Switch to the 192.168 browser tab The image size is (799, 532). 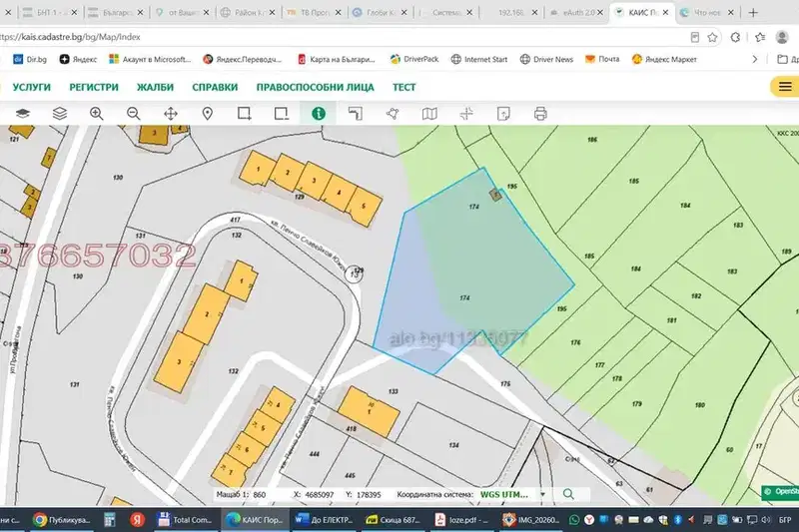(512, 13)
